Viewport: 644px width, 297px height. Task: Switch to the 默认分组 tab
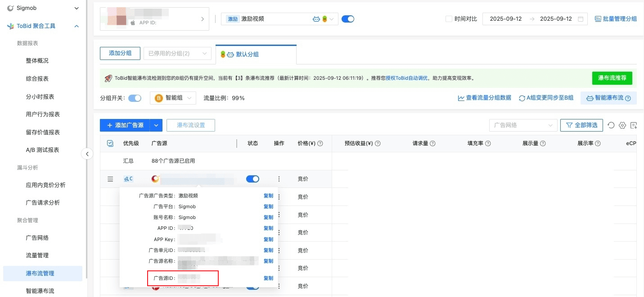tap(256, 55)
